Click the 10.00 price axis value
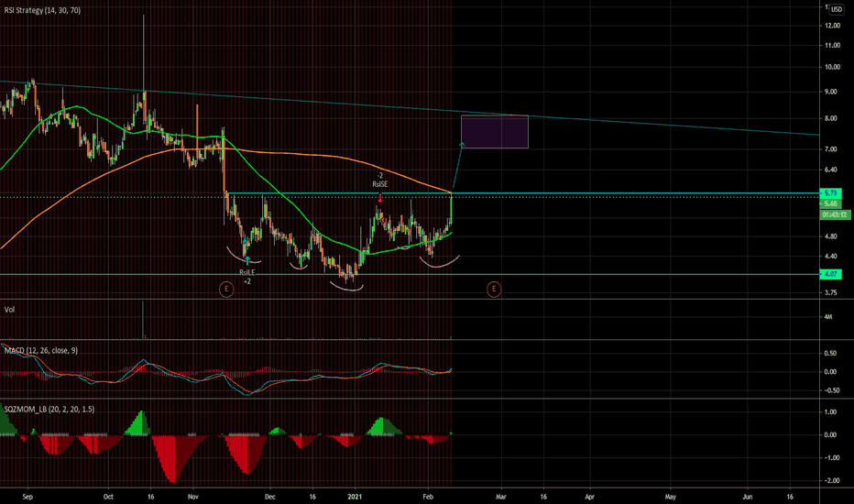 point(832,67)
